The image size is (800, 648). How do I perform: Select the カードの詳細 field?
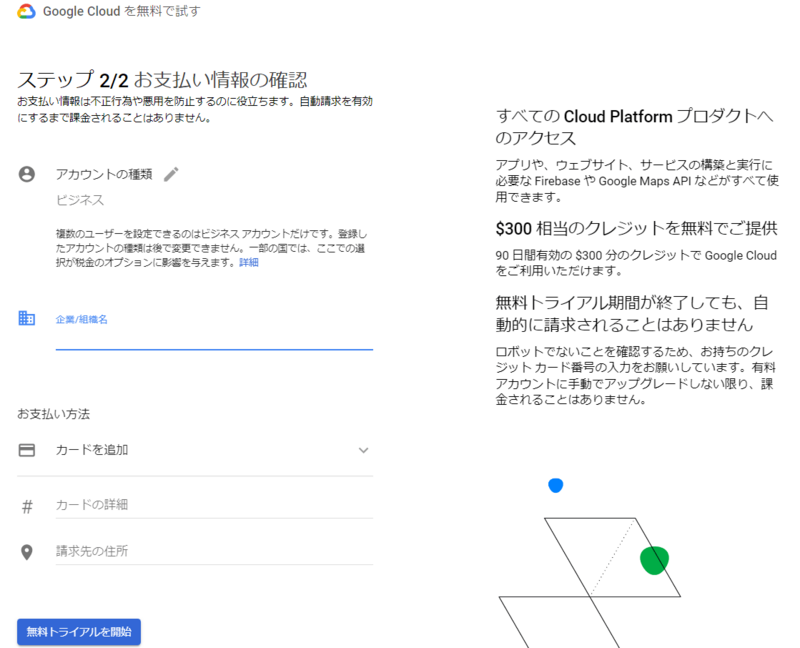pos(213,505)
